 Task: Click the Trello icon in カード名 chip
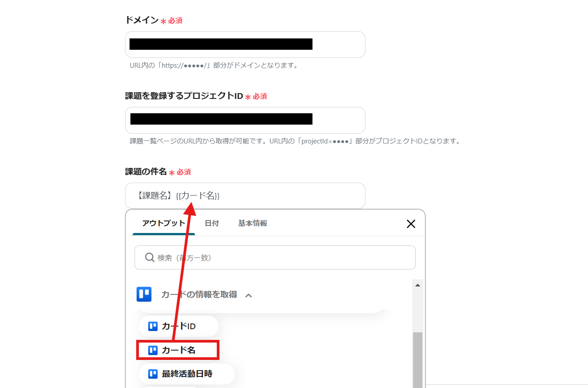point(153,350)
